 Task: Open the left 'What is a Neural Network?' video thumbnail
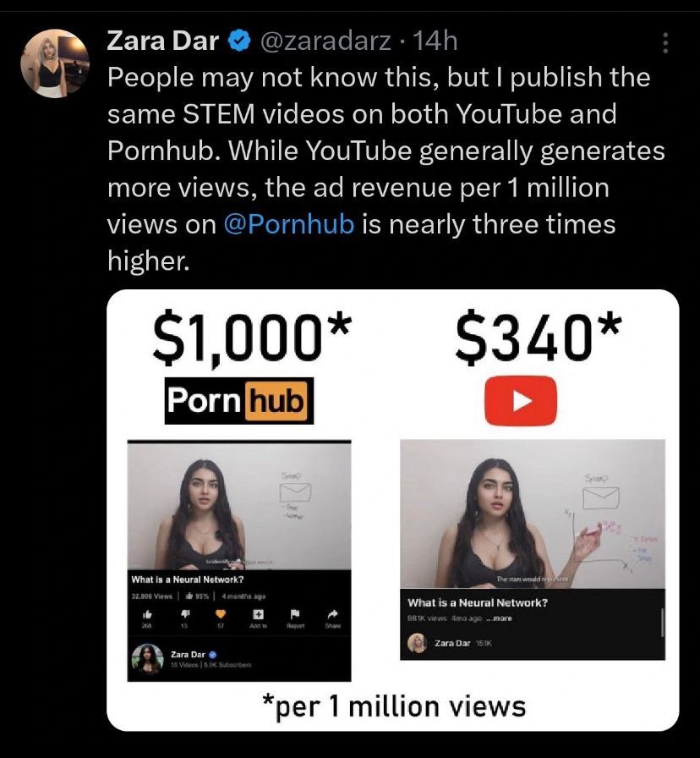(x=239, y=506)
